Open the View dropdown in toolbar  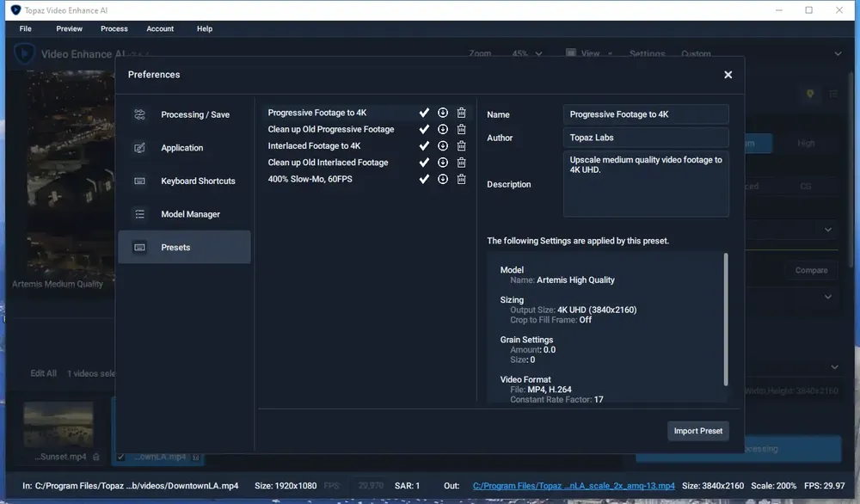click(x=590, y=53)
